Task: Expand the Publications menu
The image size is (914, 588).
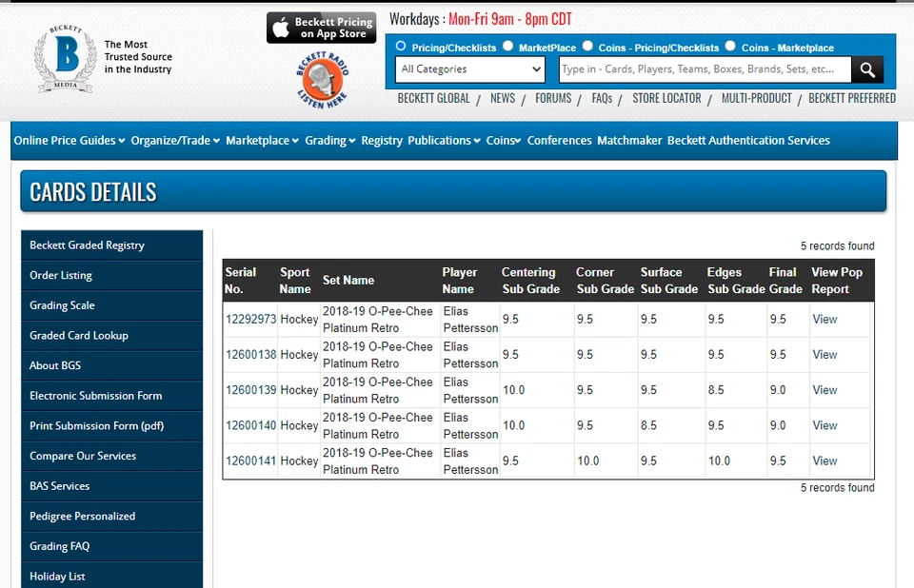Action: click(444, 141)
